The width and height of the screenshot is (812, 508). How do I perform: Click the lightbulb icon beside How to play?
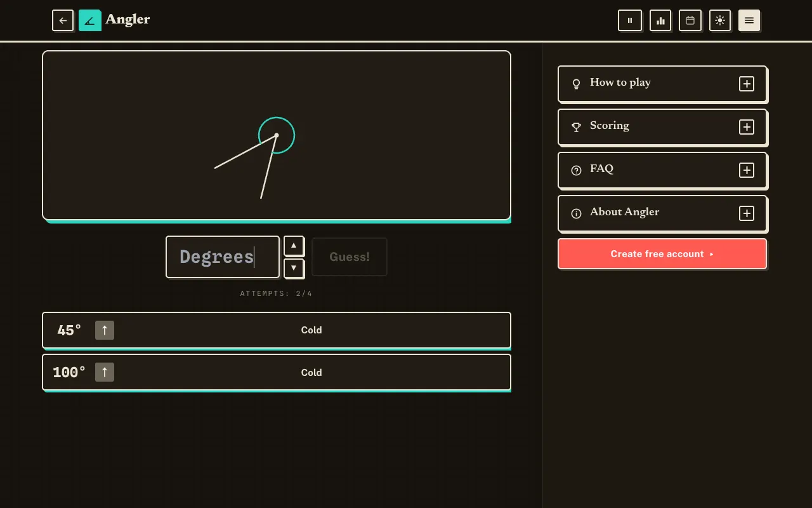[576, 84]
